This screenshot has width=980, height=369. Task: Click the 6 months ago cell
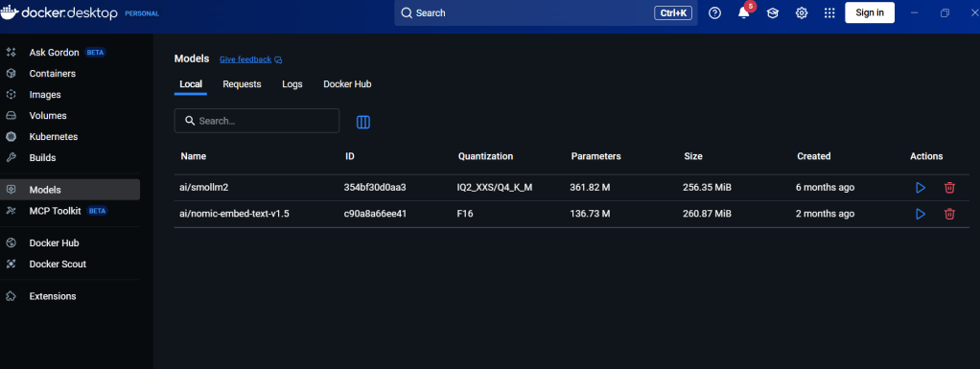tap(825, 187)
